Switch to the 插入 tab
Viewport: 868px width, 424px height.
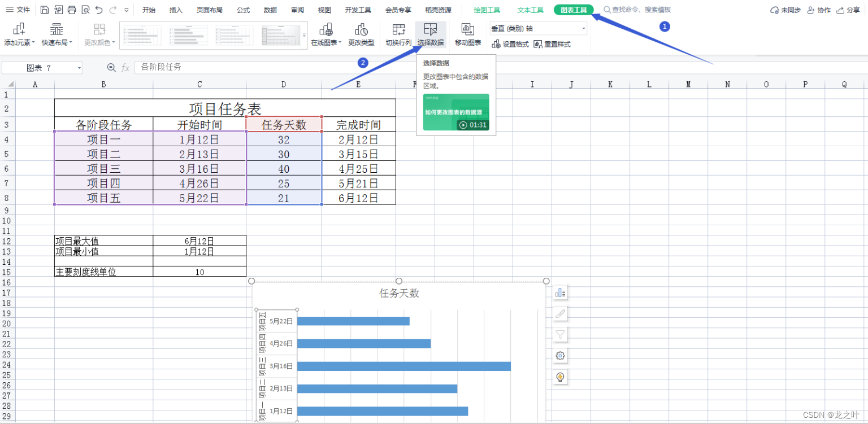[x=176, y=10]
